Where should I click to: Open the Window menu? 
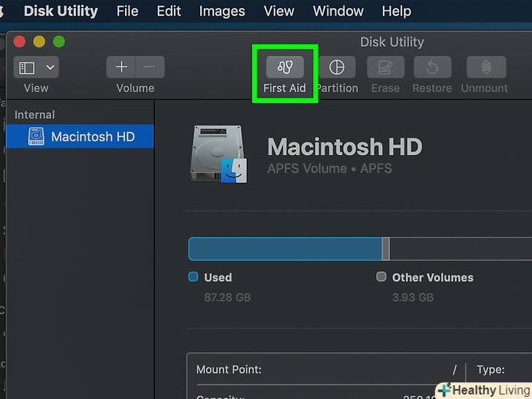pos(338,11)
